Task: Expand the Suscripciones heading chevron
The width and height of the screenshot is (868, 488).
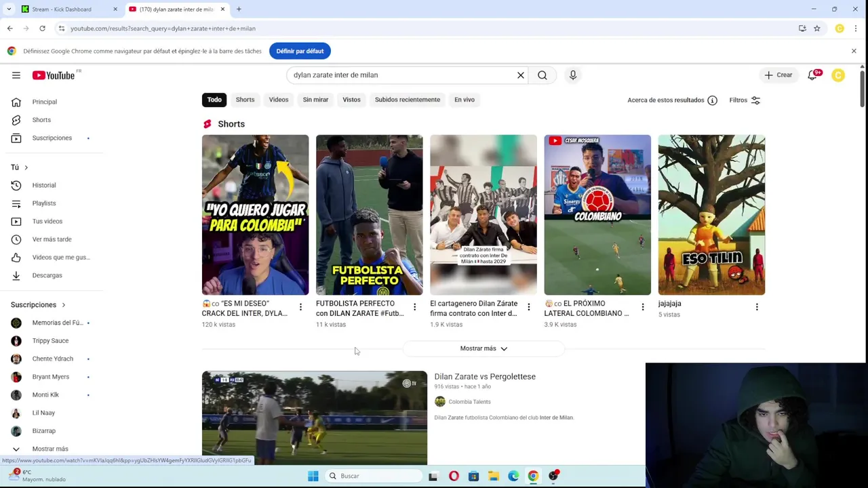Action: pos(64,305)
